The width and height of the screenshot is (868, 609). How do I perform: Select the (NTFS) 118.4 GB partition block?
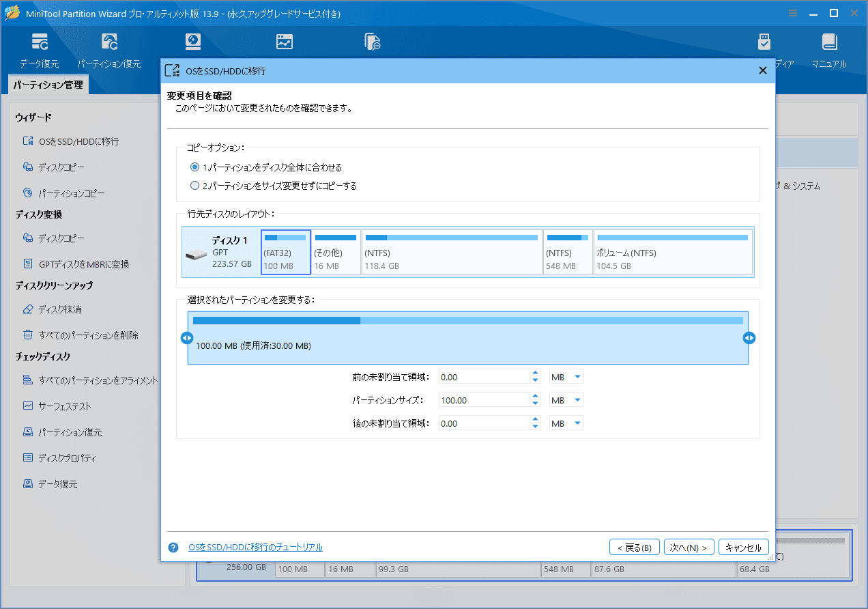point(452,252)
